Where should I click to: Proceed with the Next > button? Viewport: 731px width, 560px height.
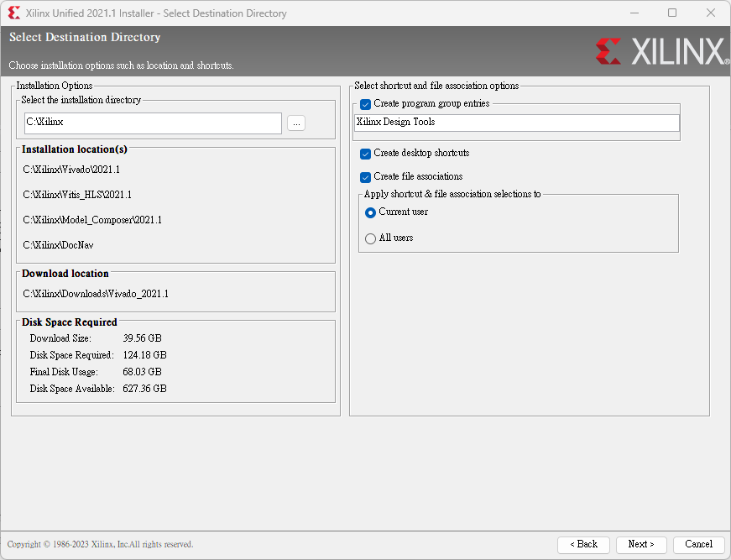pyautogui.click(x=641, y=545)
